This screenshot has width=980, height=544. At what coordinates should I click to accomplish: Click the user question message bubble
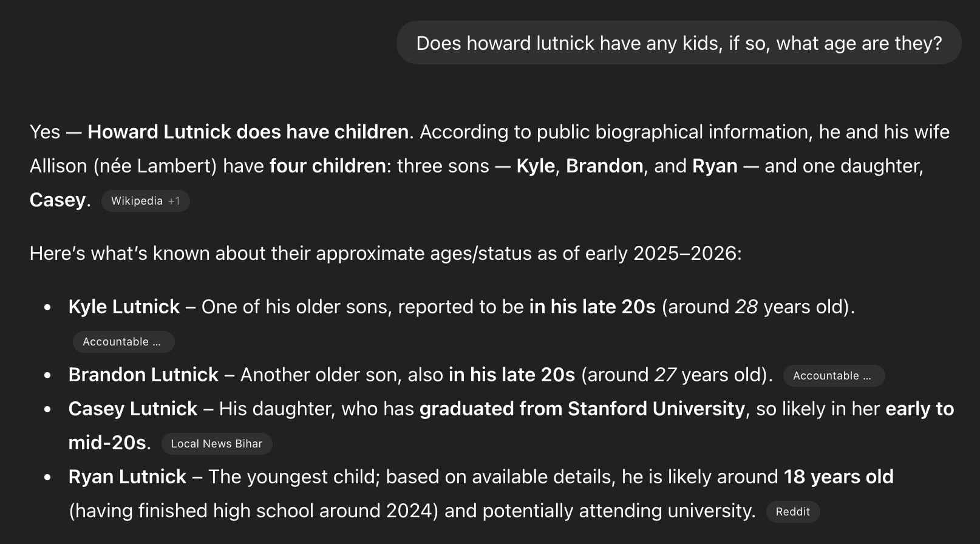click(678, 43)
